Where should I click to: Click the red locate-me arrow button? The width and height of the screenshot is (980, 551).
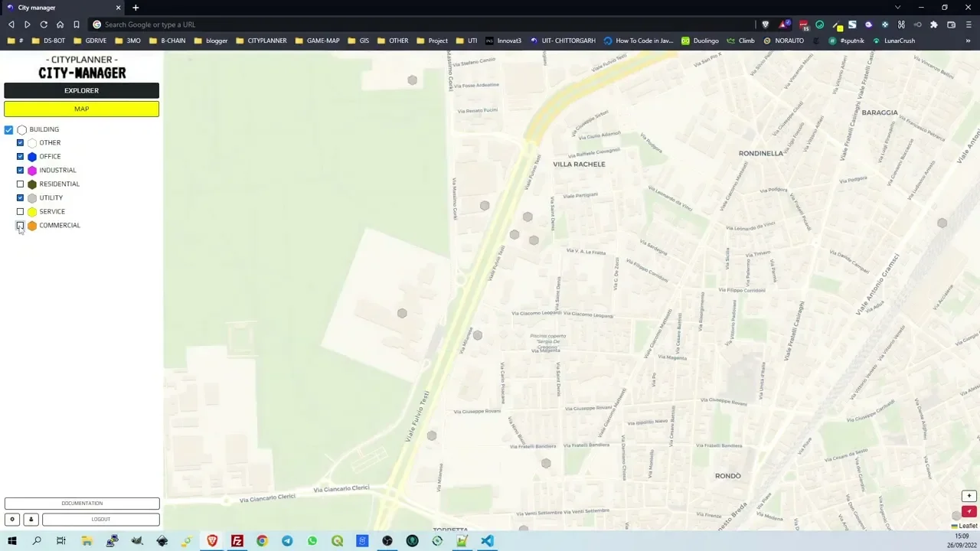pyautogui.click(x=969, y=511)
